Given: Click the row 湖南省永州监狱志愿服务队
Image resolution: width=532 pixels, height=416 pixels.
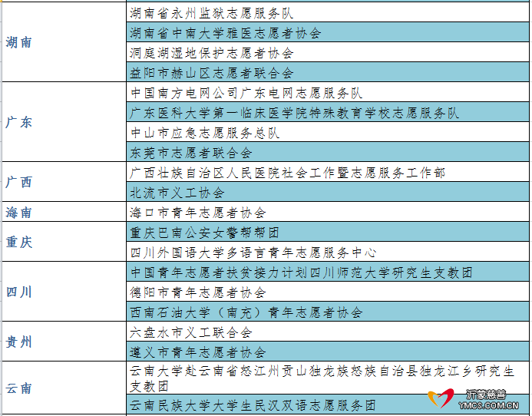Looking at the screenshot, I should click(328, 12).
